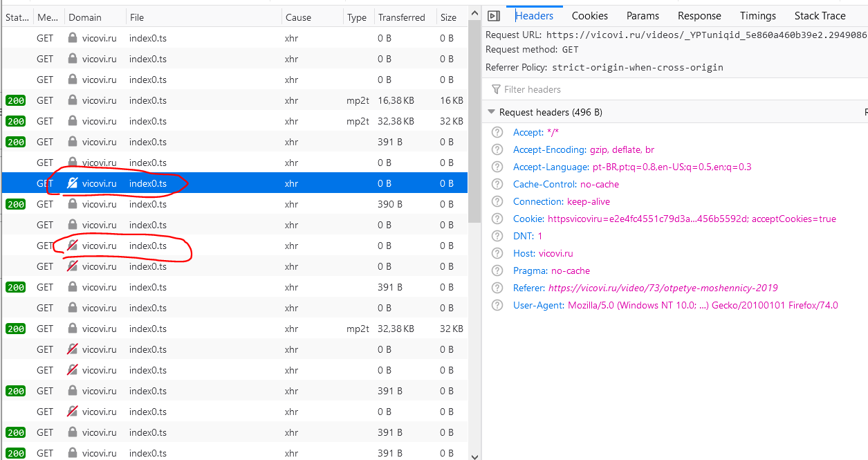Sort requests by Domain column header
Image resolution: width=868 pixels, height=460 pixels.
point(95,17)
